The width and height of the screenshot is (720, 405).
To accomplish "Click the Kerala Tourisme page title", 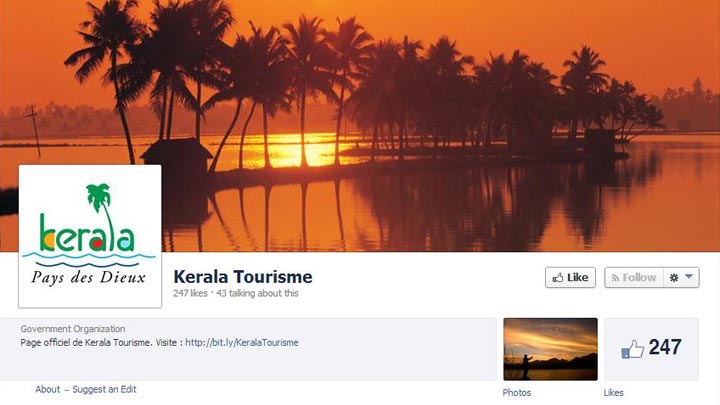I will [x=243, y=277].
